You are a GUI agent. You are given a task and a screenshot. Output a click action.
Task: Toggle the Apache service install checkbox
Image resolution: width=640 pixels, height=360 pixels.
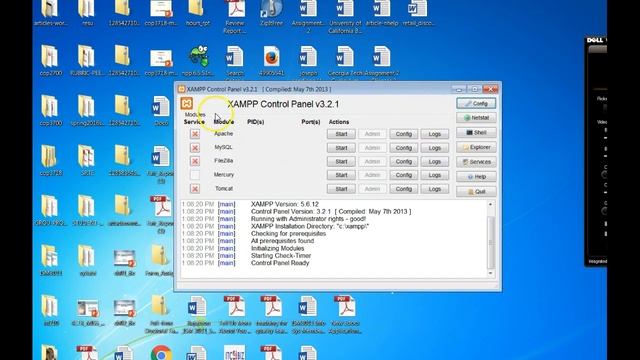195,134
